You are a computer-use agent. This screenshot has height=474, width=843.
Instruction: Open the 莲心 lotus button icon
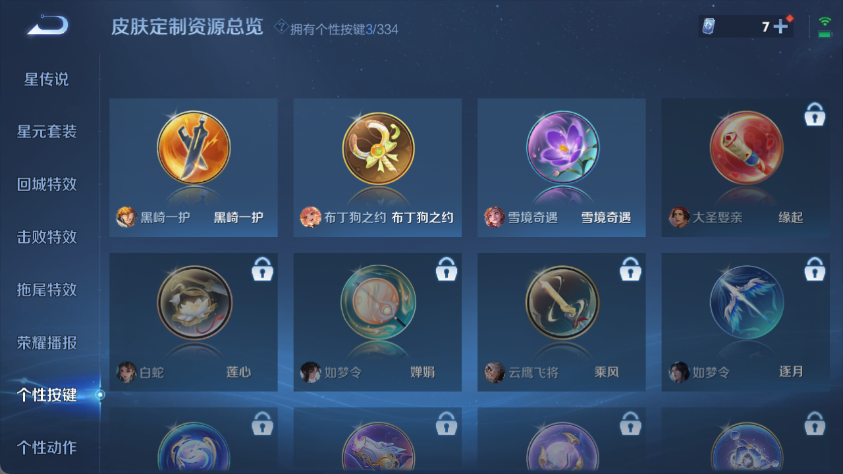(194, 302)
